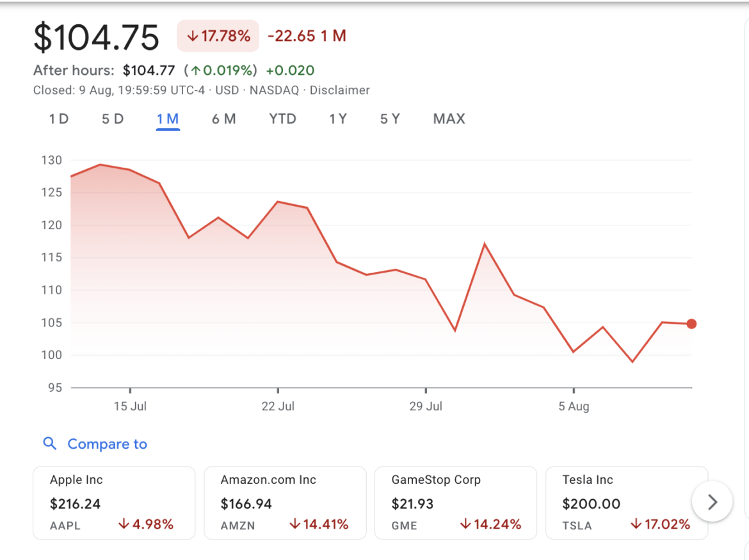Click the Compare to search magnifier icon
Image resolution: width=749 pixels, height=560 pixels.
pyautogui.click(x=49, y=444)
